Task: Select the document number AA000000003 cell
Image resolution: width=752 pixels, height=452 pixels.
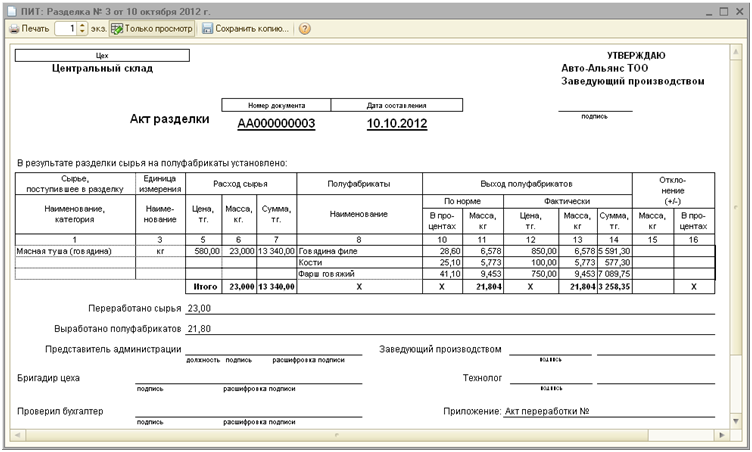Action: tap(276, 124)
